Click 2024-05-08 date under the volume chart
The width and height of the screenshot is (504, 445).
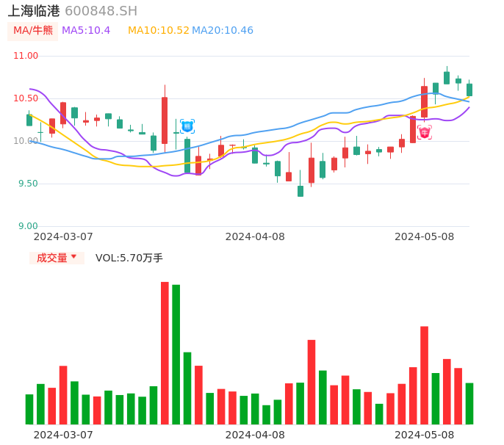tap(425, 435)
